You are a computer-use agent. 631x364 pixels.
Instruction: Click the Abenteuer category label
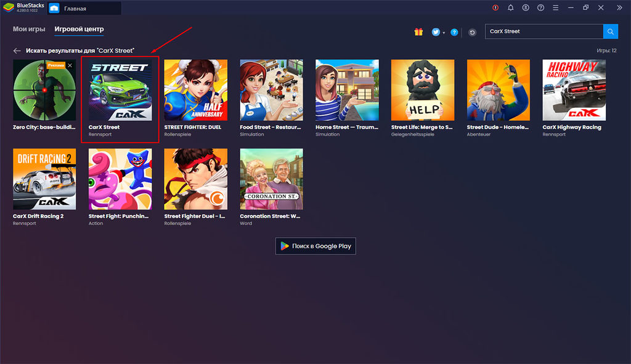point(478,134)
